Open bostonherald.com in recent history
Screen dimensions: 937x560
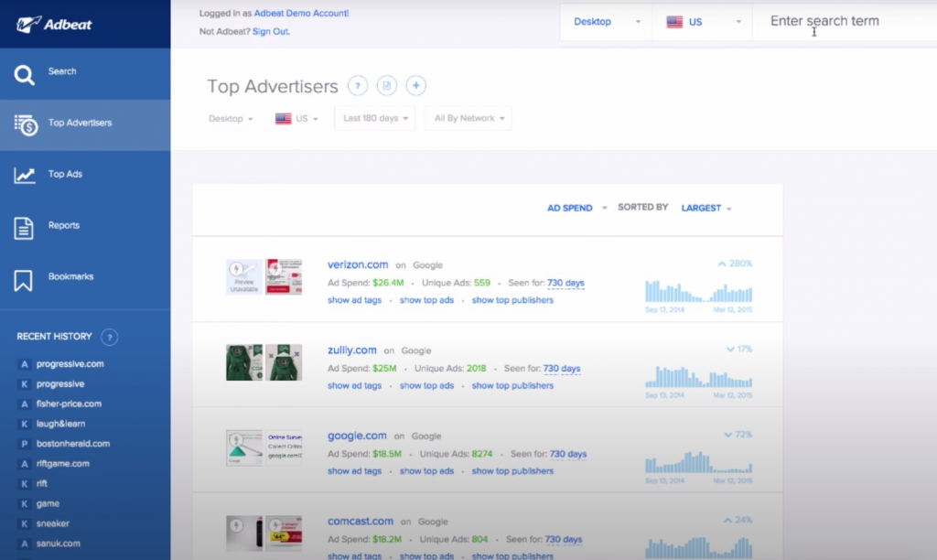(73, 444)
